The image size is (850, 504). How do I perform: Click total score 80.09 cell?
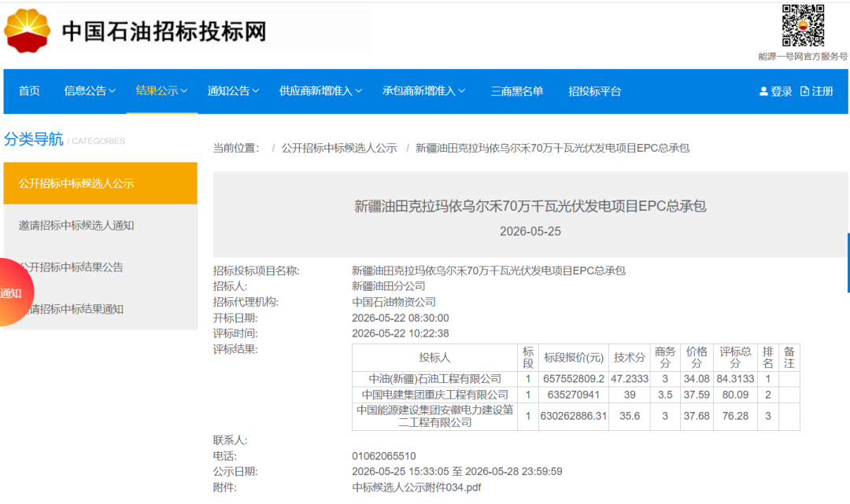[x=735, y=395]
